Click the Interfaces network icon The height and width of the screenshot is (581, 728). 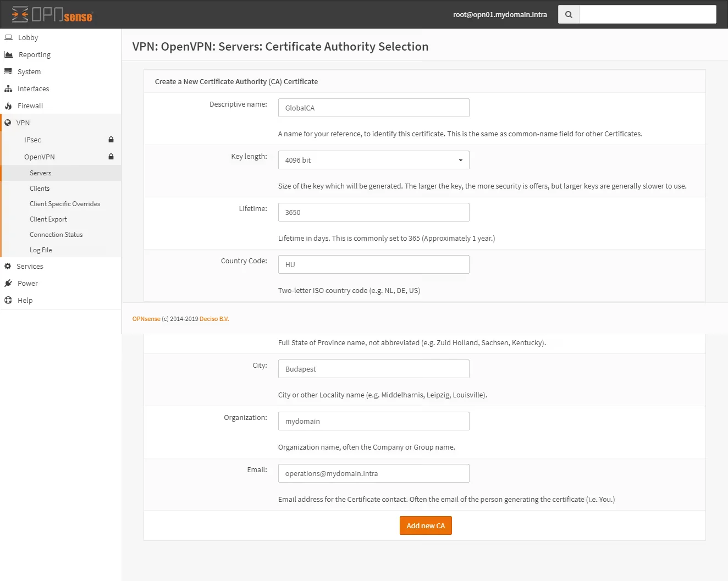(x=8, y=88)
